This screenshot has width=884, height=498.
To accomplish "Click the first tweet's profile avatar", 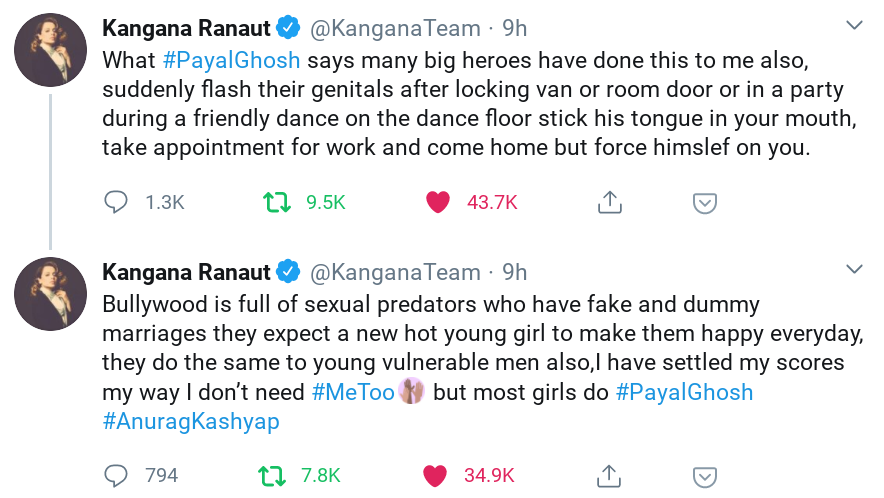I will 50,51.
